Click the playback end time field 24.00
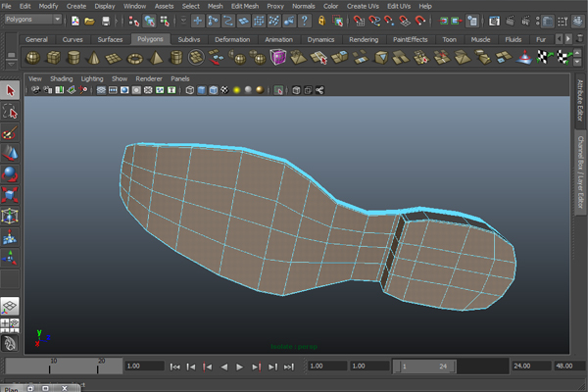The height and width of the screenshot is (392, 588). pos(530,366)
